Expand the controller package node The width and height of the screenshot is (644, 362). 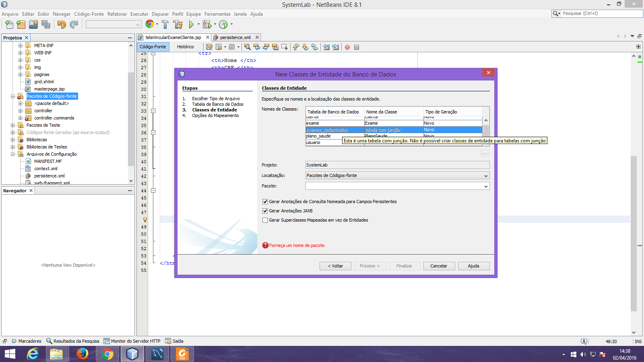(20, 111)
